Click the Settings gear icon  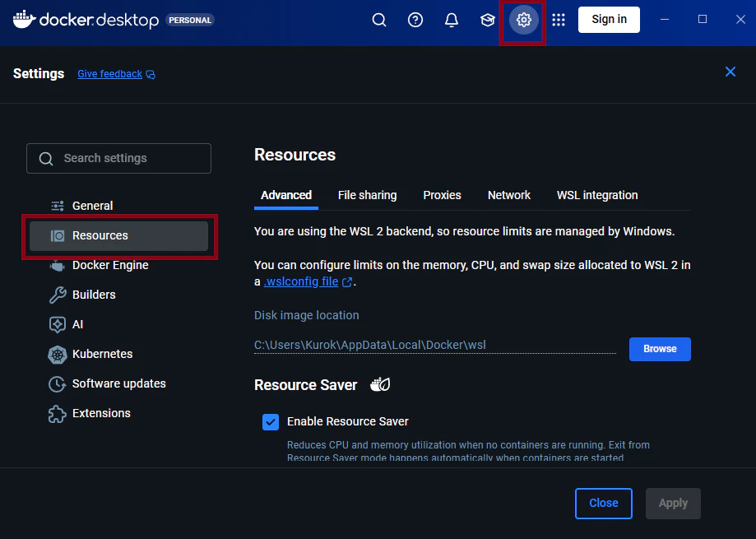tap(524, 20)
